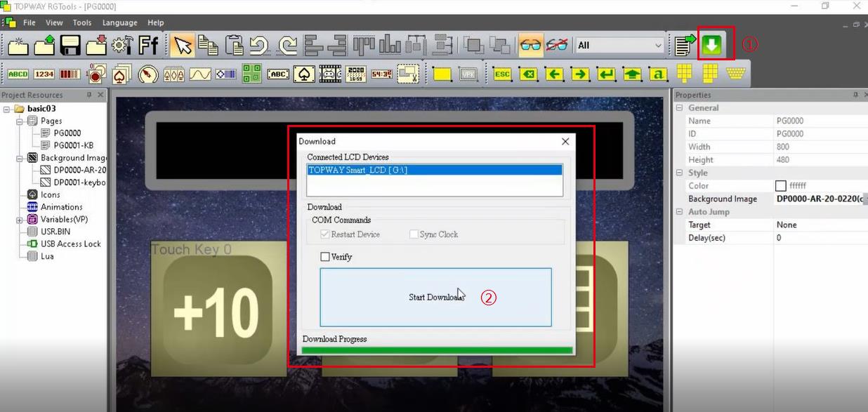
Task: Toggle the Verify checkbox in Download dialog
Action: [325, 257]
